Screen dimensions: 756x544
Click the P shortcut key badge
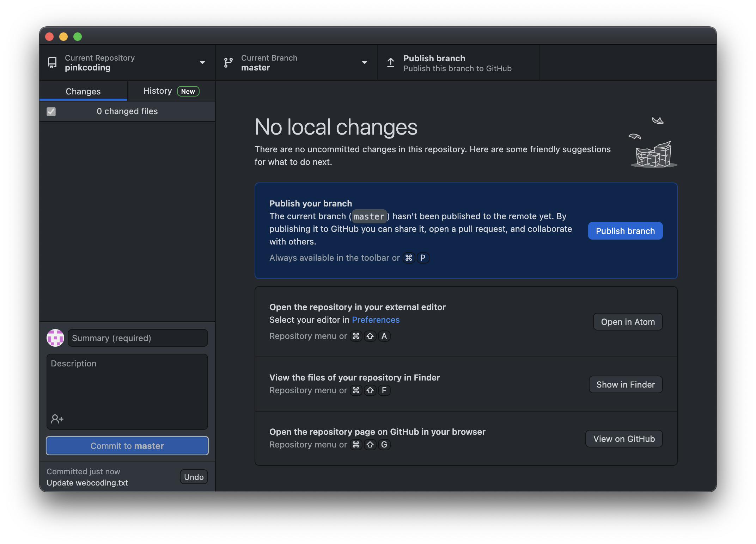click(423, 258)
